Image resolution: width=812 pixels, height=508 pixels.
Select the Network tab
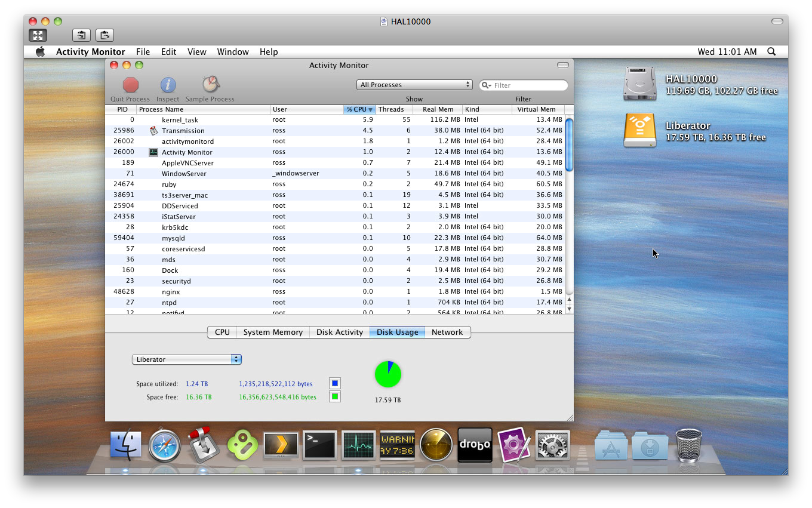click(447, 332)
